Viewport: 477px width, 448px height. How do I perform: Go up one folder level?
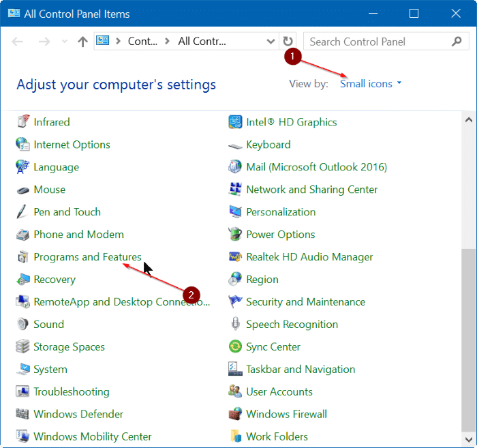coord(82,41)
